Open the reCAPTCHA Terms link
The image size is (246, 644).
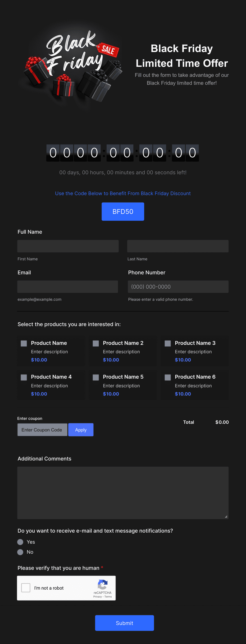[x=108, y=597]
